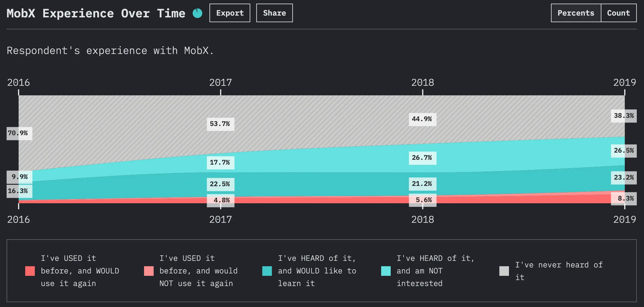Click the bottom 2018 axis label
This screenshot has height=307, width=644.
pyautogui.click(x=423, y=219)
